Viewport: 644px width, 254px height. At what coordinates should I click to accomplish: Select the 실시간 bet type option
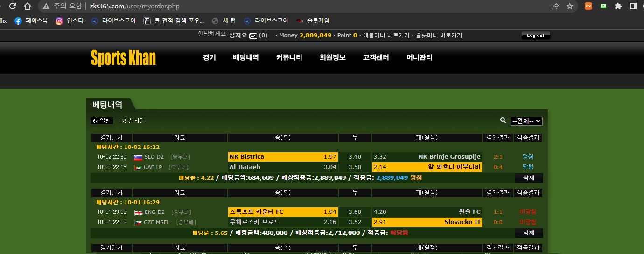(133, 121)
